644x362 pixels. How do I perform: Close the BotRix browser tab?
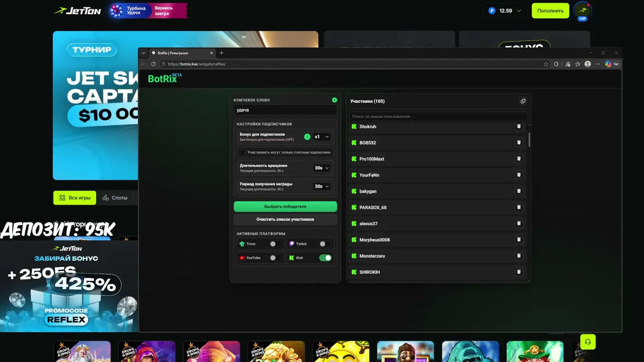pyautogui.click(x=211, y=53)
